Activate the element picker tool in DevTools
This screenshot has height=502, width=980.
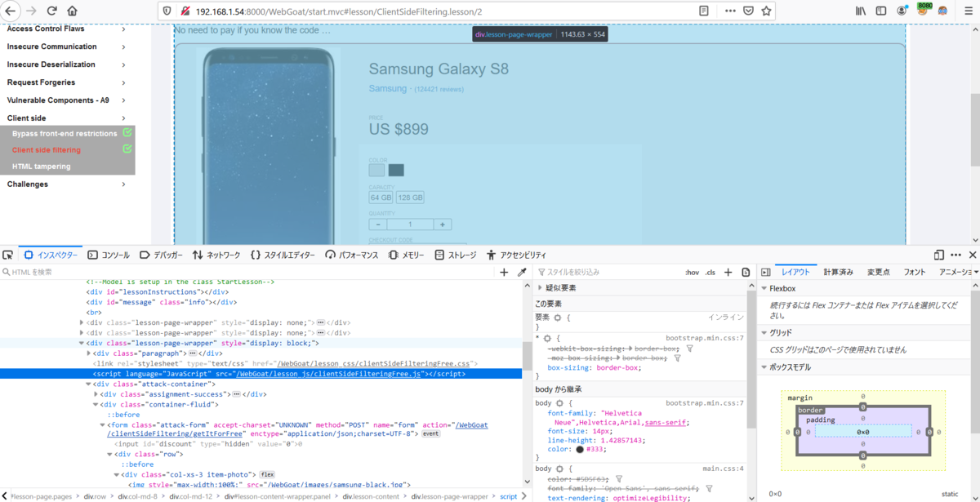point(7,255)
